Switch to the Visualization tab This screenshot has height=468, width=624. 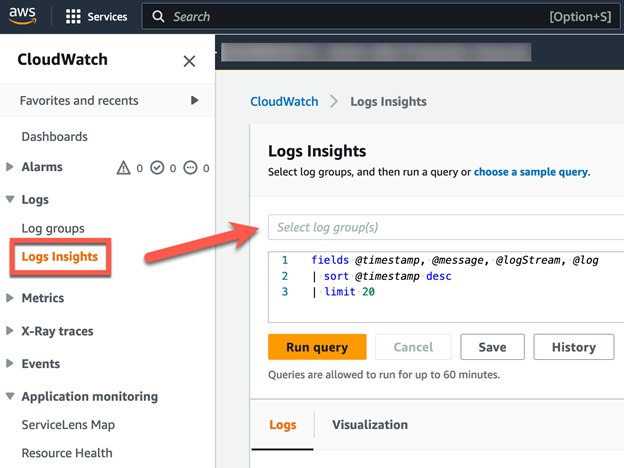370,425
